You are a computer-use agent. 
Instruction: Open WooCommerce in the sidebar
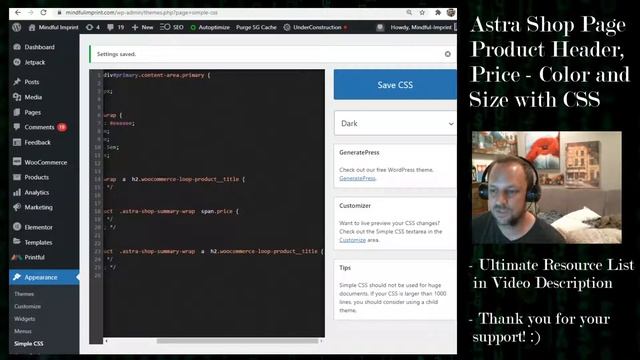[x=45, y=162]
